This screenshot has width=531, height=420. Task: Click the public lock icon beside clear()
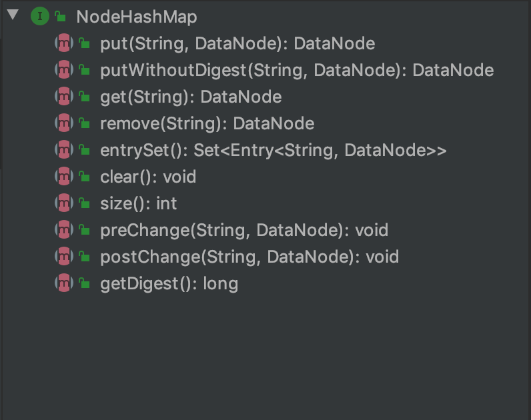tap(84, 177)
